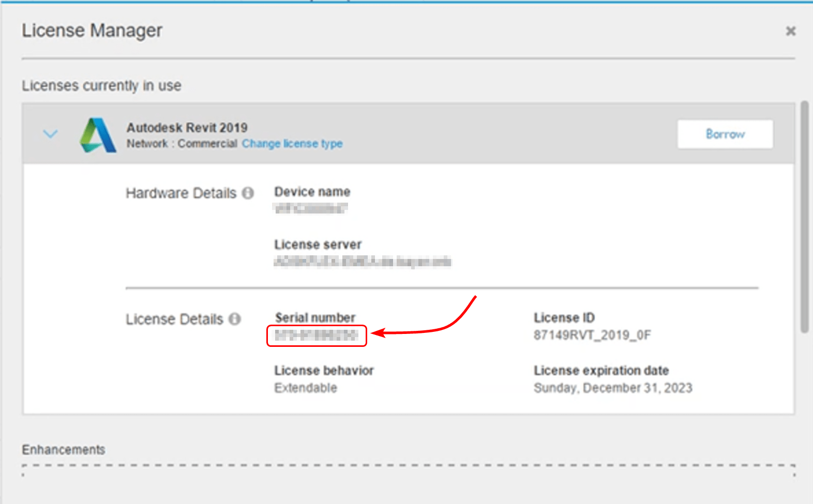Click the blurred serial number field
813x504 pixels.
pos(317,335)
